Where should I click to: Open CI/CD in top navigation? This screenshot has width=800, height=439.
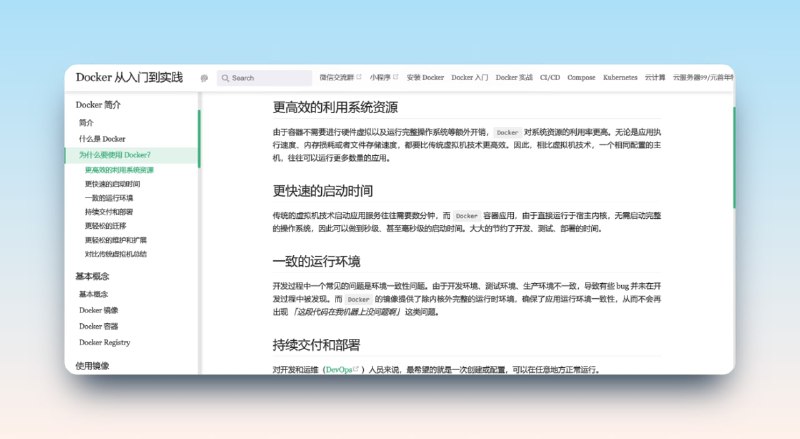(x=550, y=78)
